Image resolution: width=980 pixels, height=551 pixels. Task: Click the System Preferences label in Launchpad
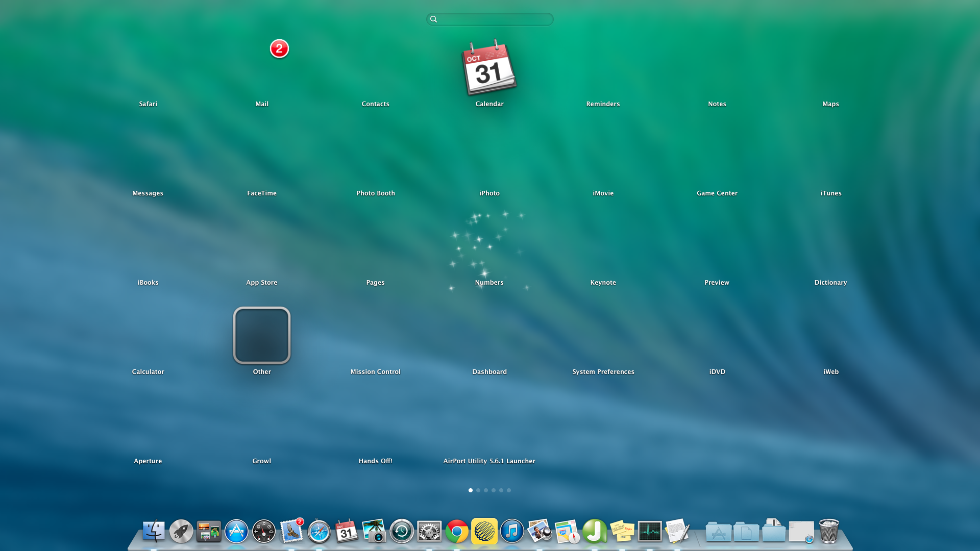pos(603,371)
